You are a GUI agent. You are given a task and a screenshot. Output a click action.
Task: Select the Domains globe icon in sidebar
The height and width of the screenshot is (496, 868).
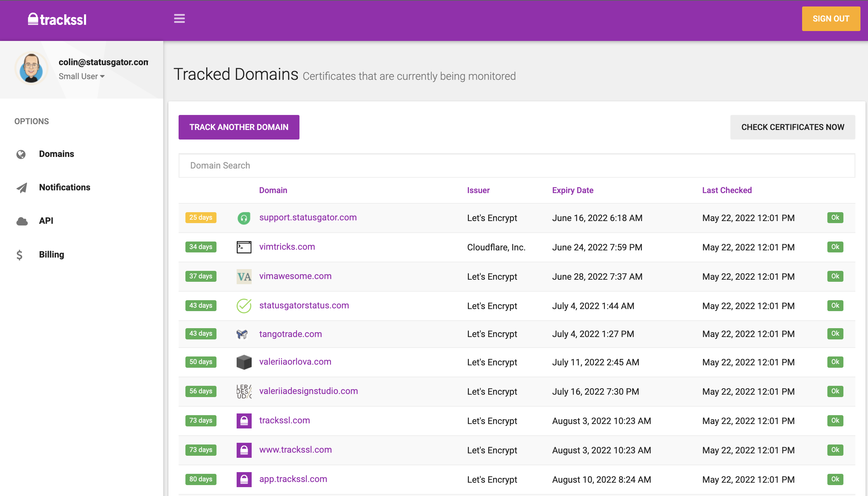click(21, 154)
